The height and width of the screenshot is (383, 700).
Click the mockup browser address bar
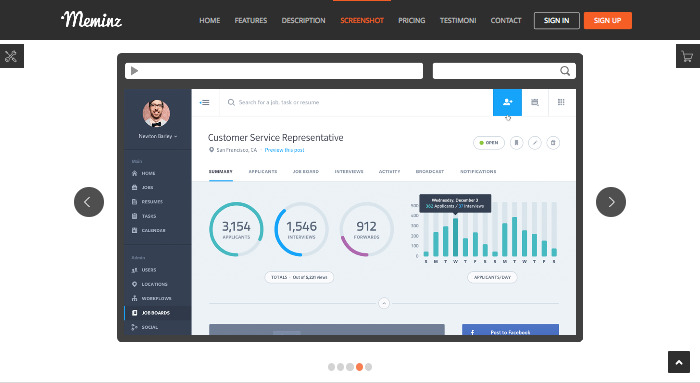pos(274,71)
